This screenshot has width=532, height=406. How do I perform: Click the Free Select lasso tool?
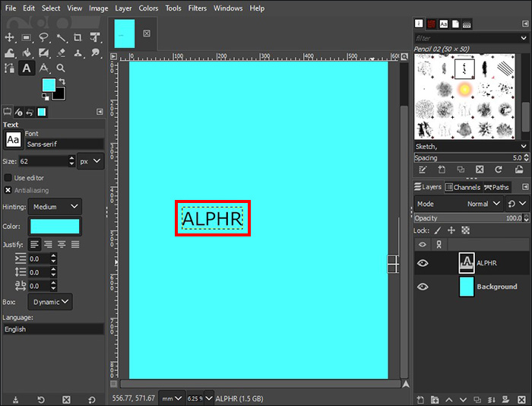[44, 37]
